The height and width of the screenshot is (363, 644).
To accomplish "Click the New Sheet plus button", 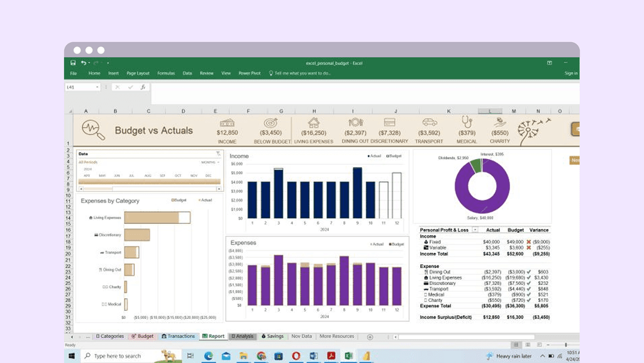I will click(369, 336).
